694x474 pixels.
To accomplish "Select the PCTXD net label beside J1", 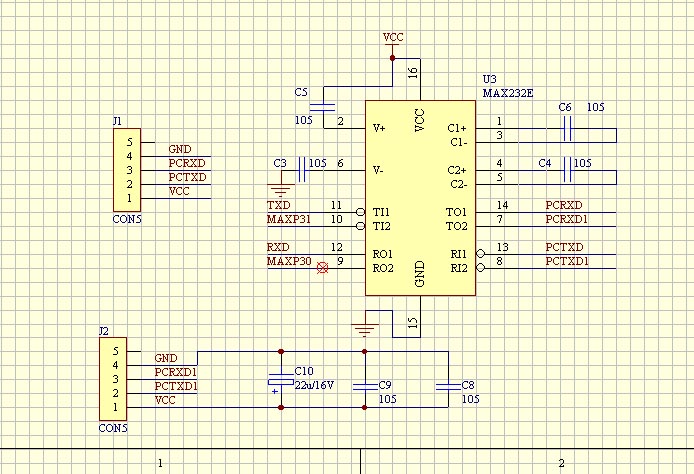I will pos(187,177).
